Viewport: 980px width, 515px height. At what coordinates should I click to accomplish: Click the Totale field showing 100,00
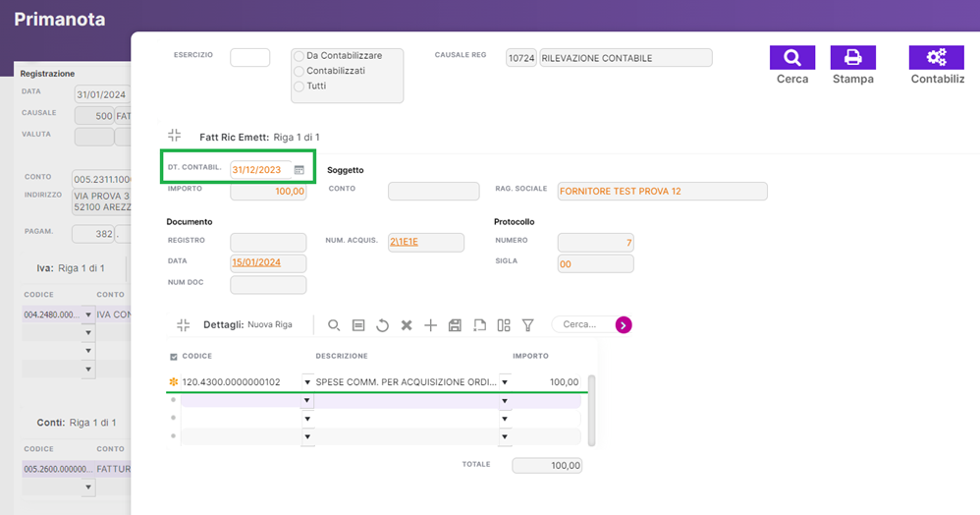click(547, 466)
